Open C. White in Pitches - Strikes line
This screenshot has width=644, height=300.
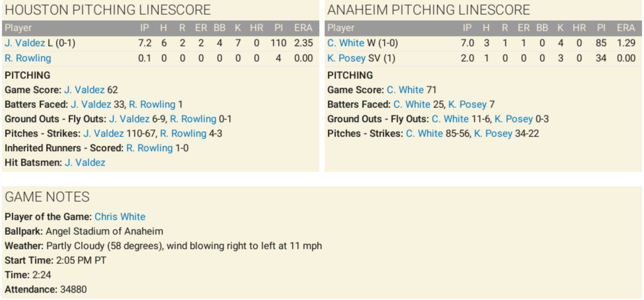coord(424,133)
